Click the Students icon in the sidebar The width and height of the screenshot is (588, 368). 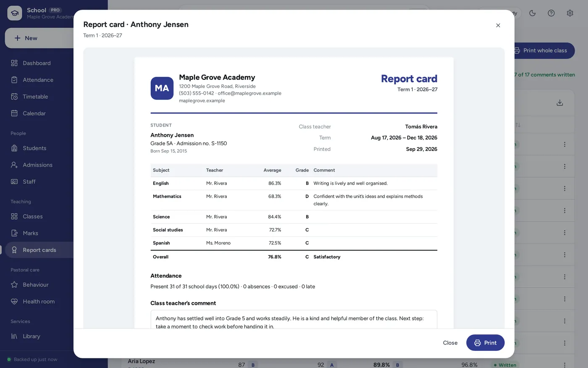click(14, 148)
